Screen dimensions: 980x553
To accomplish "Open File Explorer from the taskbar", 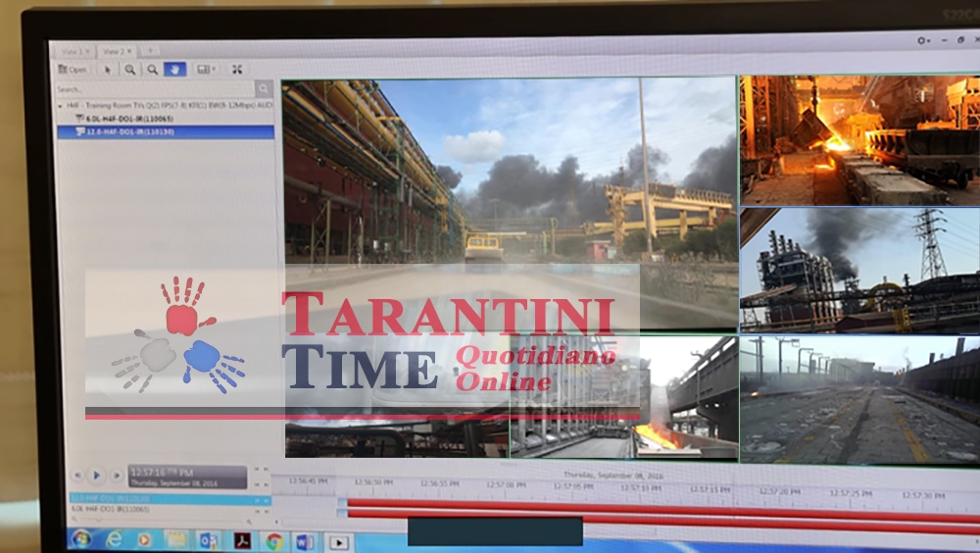I will click(x=176, y=540).
